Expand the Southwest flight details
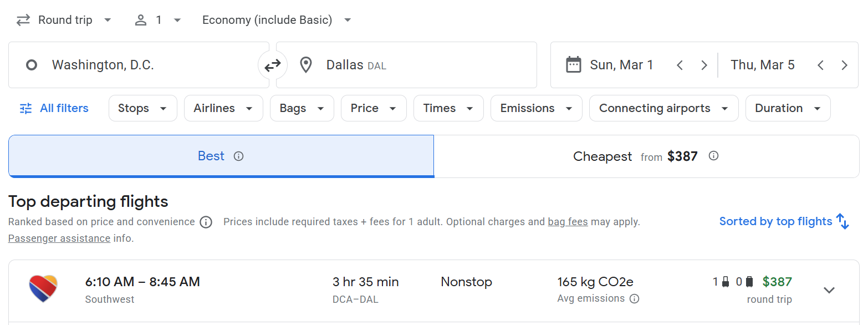This screenshot has width=868, height=325. (x=829, y=290)
